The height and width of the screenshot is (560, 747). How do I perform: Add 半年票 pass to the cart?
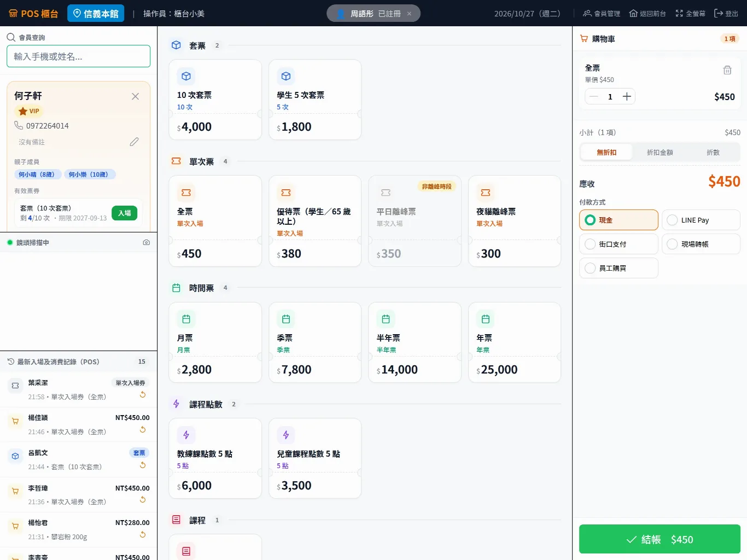click(x=415, y=342)
